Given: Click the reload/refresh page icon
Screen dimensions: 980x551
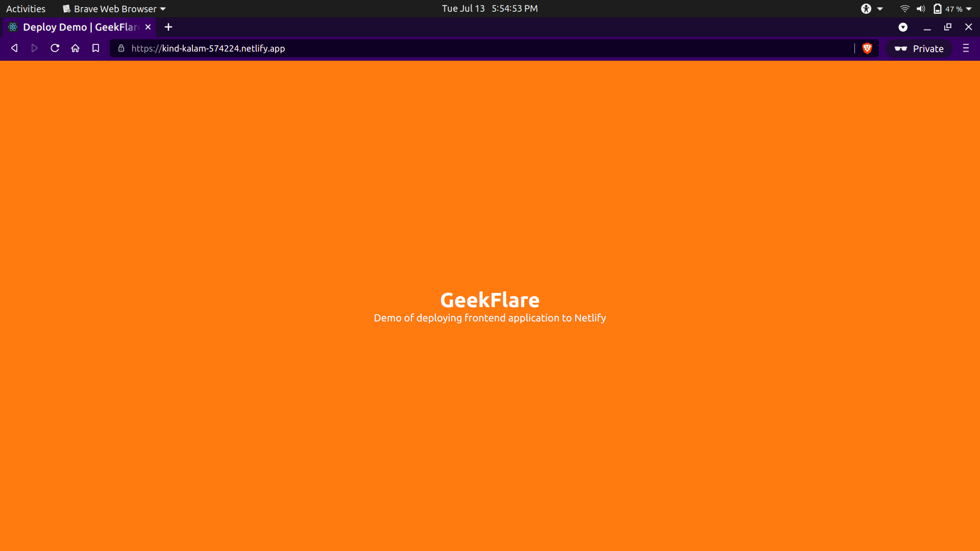Looking at the screenshot, I should click(55, 48).
